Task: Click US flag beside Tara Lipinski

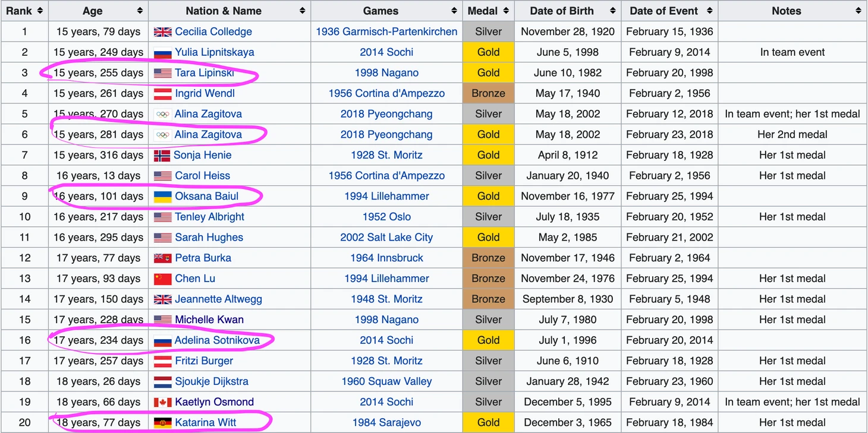Action: (162, 73)
